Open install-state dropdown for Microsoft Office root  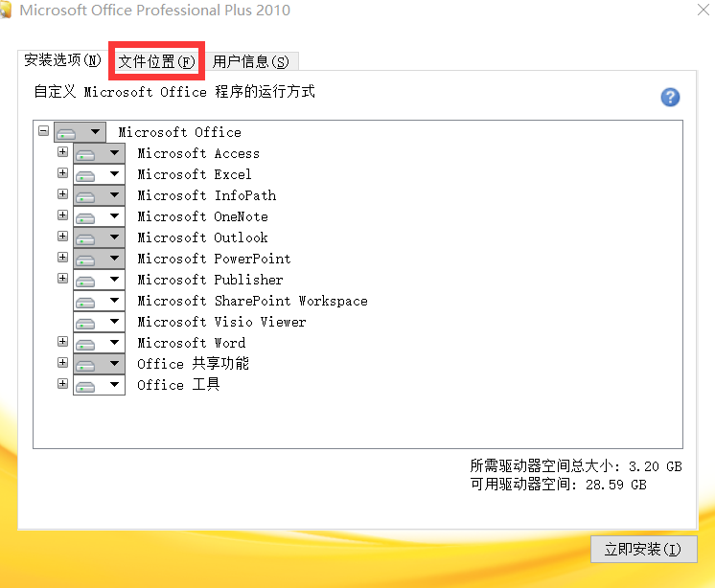(80, 132)
